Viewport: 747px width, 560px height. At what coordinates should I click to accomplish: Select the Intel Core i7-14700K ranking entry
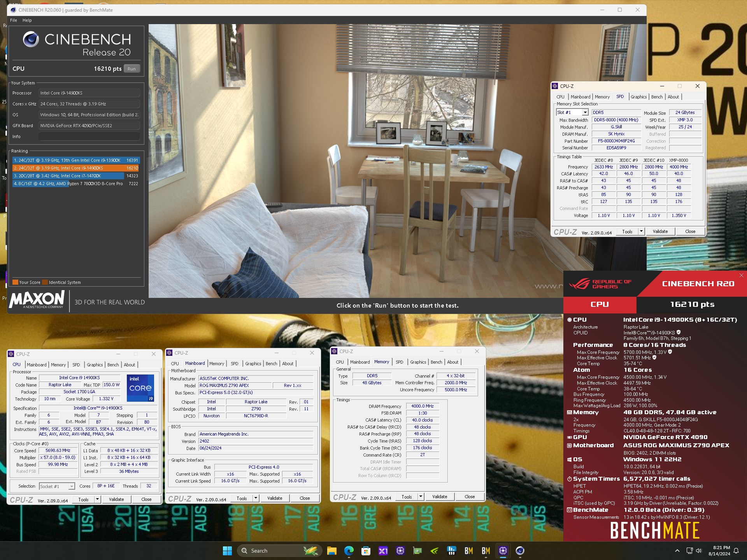76,176
